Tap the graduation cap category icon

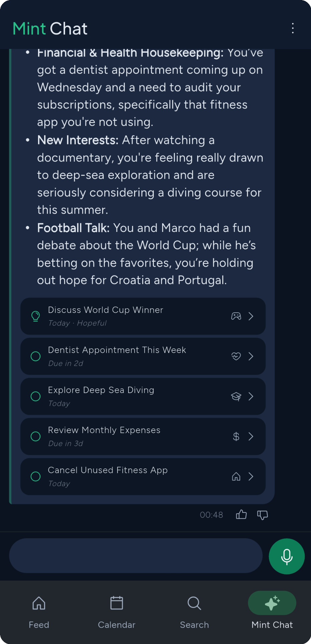pos(236,396)
